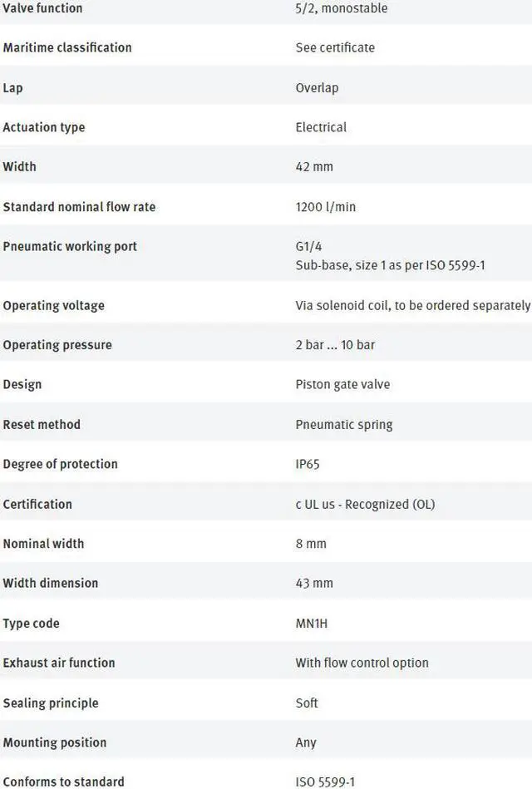
Task: Select 'c UL us - Recognized (OL)' text
Action: (365, 504)
